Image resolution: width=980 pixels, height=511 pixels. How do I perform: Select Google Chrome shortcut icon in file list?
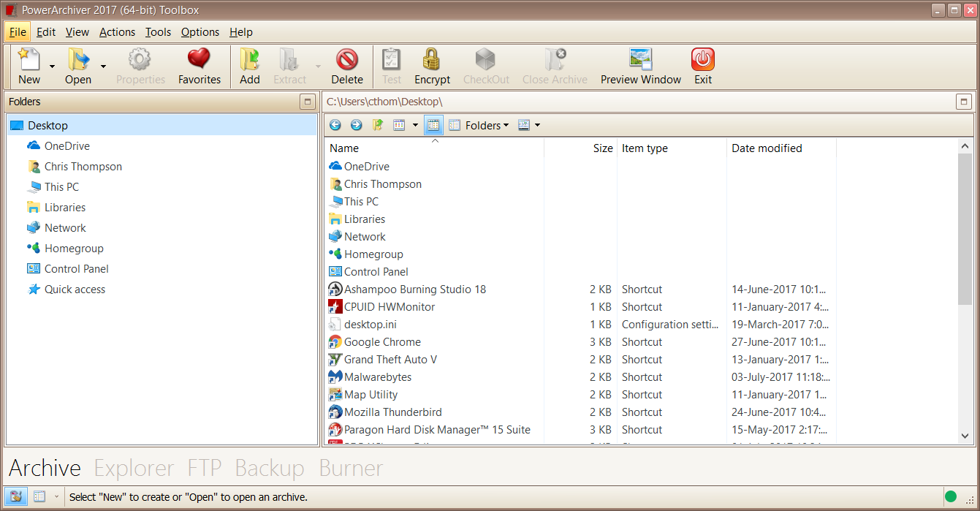(335, 342)
